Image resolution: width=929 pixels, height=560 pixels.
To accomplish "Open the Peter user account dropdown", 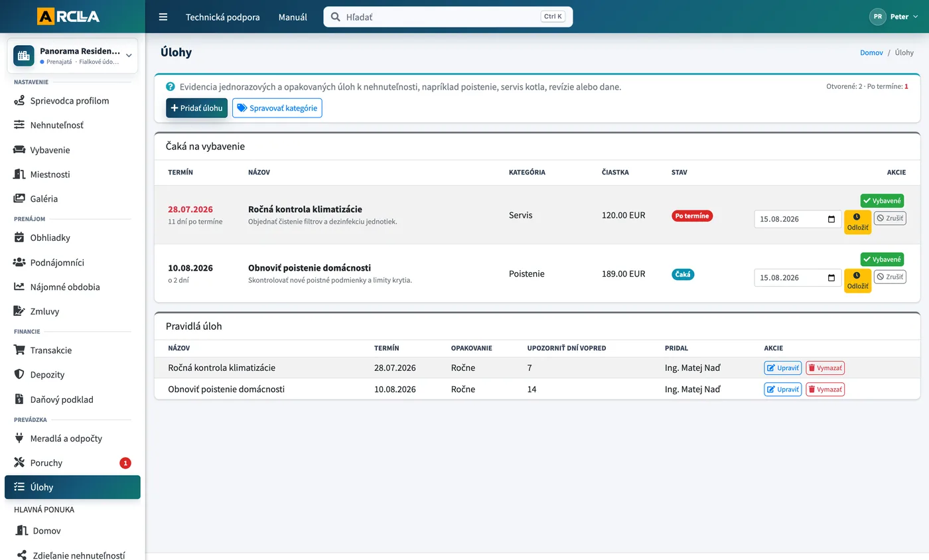I will click(894, 17).
